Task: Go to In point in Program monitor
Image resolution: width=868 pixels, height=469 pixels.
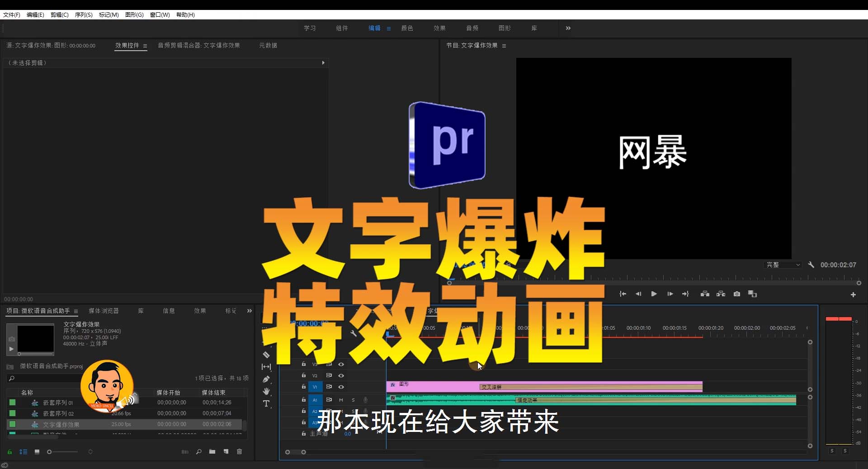Action: click(x=623, y=294)
